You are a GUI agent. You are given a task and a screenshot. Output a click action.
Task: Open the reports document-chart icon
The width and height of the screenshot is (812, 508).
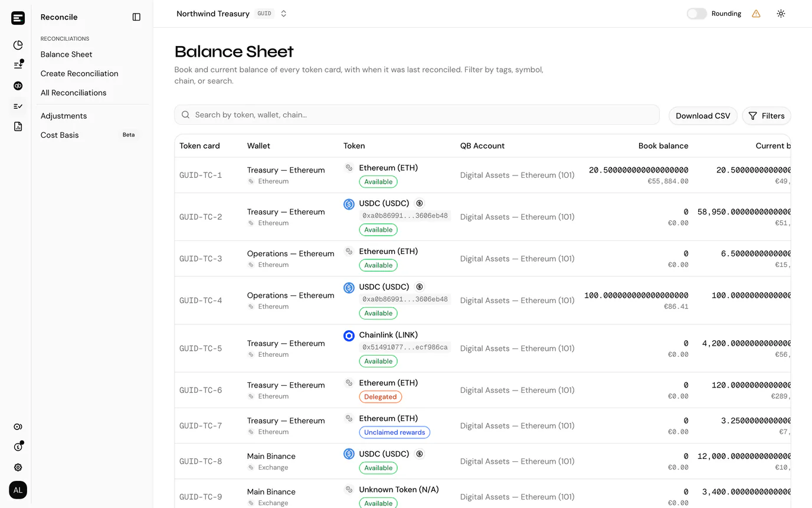[x=18, y=126]
